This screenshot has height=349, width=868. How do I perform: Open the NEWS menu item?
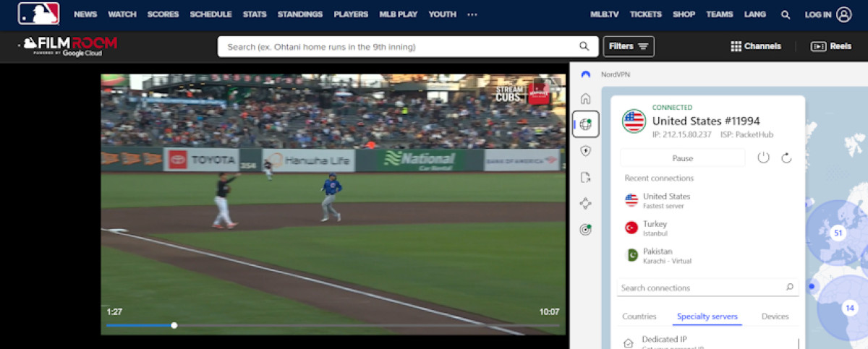tap(85, 14)
